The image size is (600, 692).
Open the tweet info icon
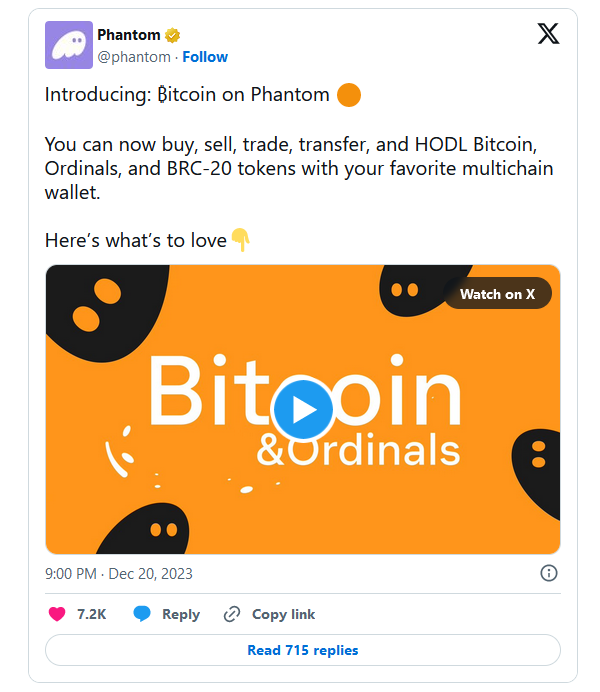(x=548, y=573)
